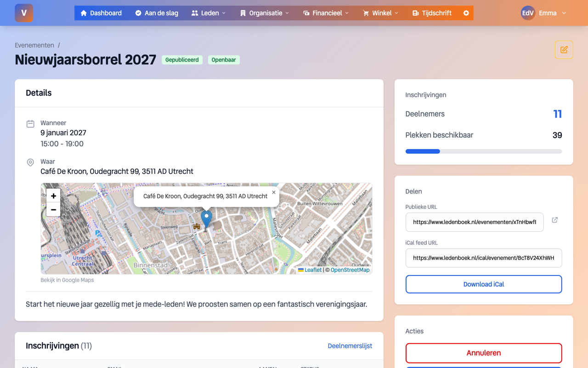Zoom out on the map

click(x=53, y=210)
